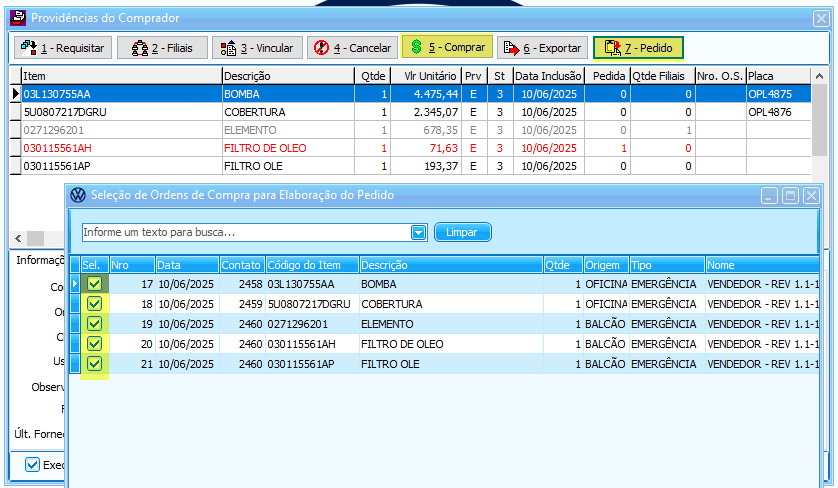Click the Sel. column header
Screen dimensions: 838x488
pos(95,265)
